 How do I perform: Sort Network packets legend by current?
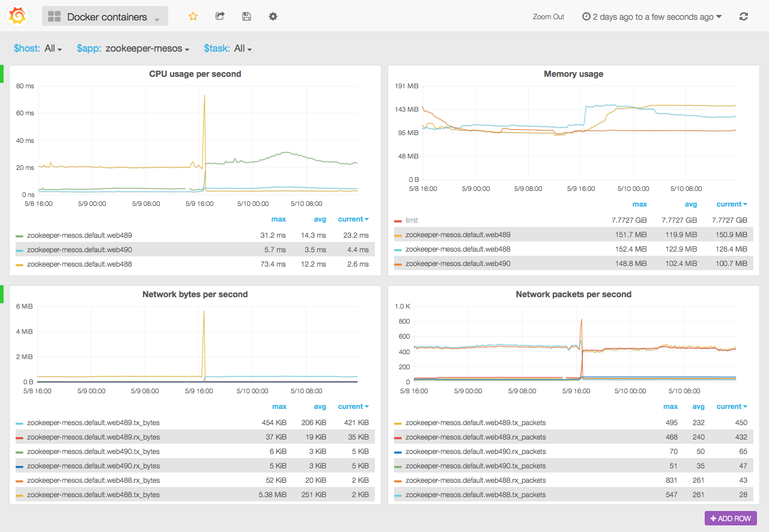click(x=732, y=407)
